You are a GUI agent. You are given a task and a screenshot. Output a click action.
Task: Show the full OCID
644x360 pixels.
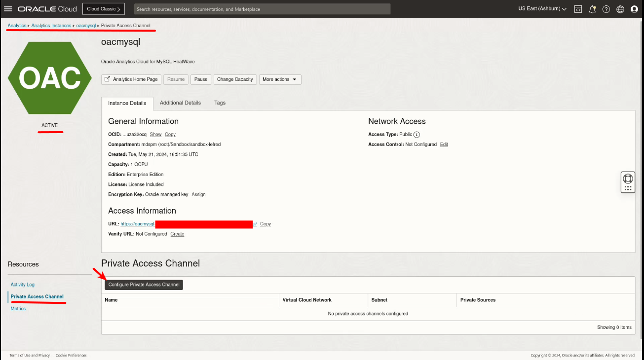pos(155,135)
